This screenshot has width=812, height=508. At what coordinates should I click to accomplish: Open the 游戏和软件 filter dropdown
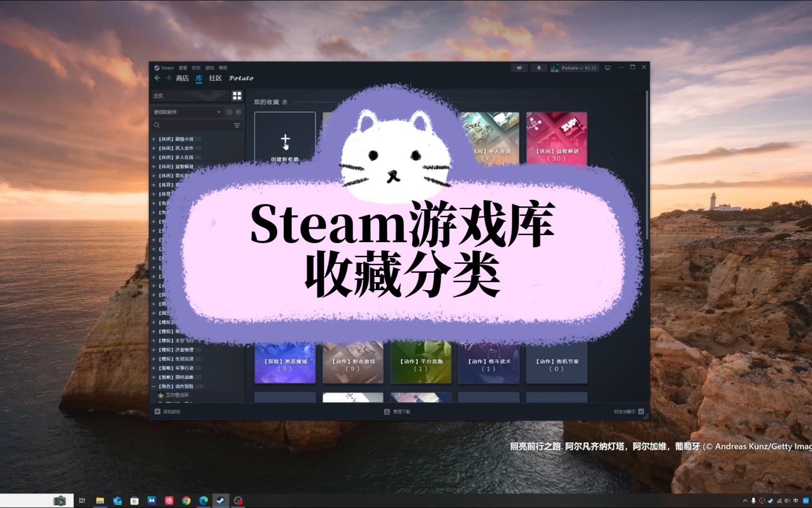pyautogui.click(x=187, y=112)
